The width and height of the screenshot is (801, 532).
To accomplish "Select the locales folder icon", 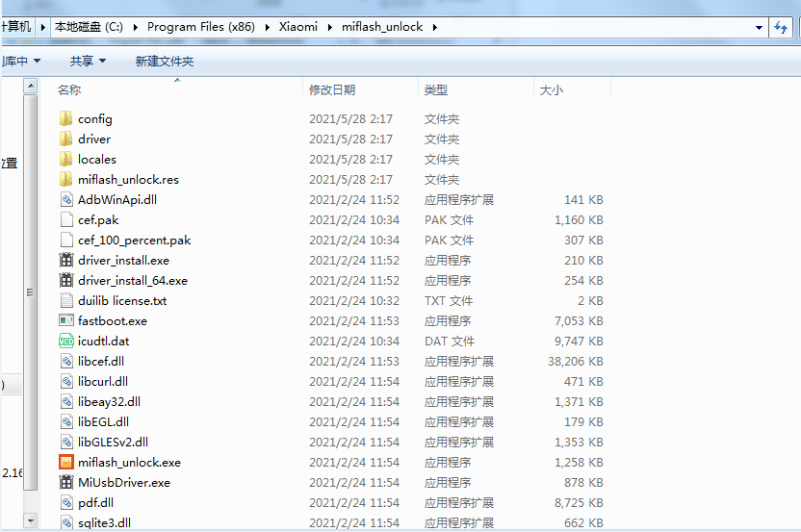I will click(x=65, y=159).
